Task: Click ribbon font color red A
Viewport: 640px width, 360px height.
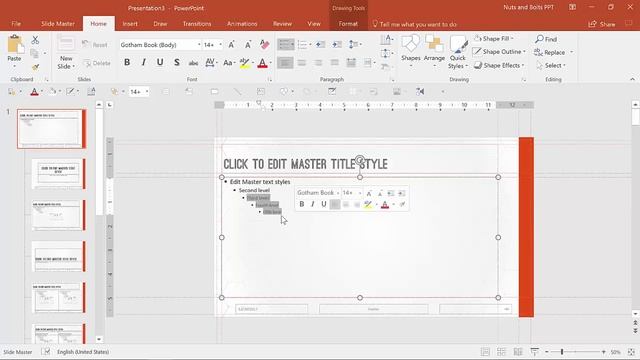Action: [x=262, y=62]
